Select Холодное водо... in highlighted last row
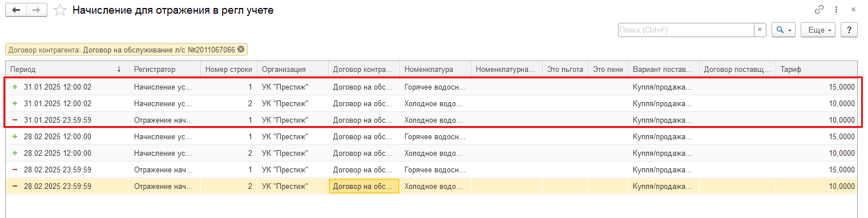Viewport: 868px width, 218px height. [435, 187]
